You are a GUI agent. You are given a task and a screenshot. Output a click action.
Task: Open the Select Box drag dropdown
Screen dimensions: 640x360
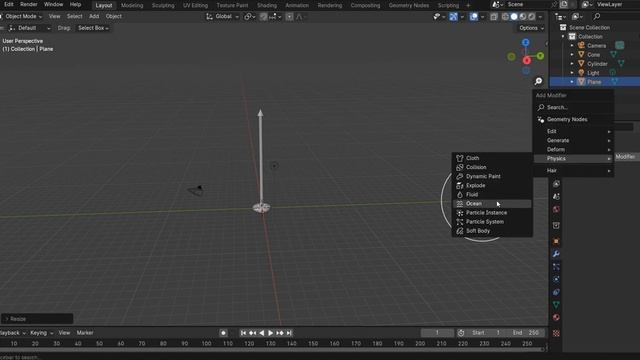[93, 28]
